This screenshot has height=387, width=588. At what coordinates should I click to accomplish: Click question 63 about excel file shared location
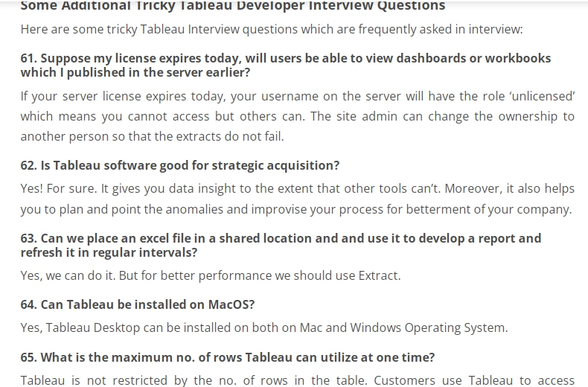pyautogui.click(x=281, y=246)
